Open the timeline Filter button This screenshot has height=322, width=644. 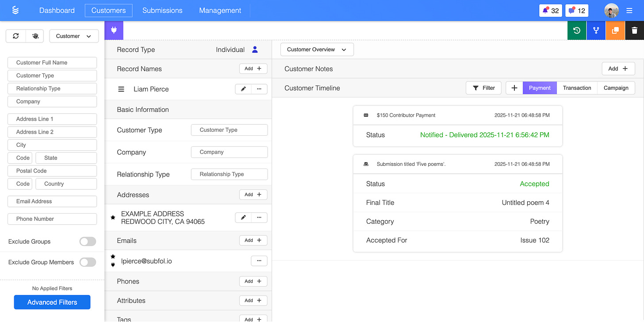coord(483,88)
